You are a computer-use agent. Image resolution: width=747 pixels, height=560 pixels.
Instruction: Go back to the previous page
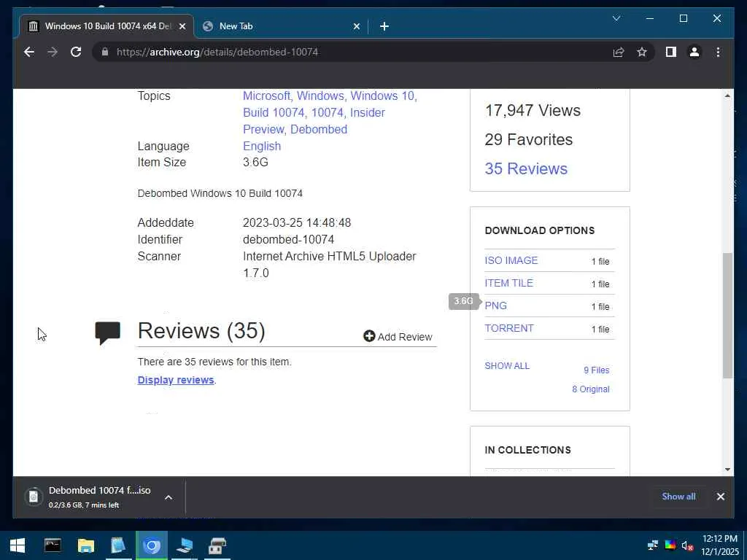pyautogui.click(x=29, y=52)
